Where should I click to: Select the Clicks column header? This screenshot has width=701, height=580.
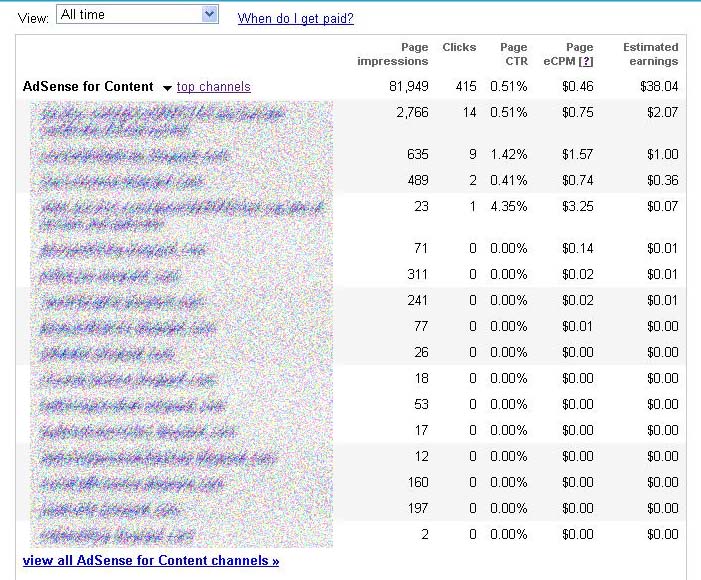[459, 47]
